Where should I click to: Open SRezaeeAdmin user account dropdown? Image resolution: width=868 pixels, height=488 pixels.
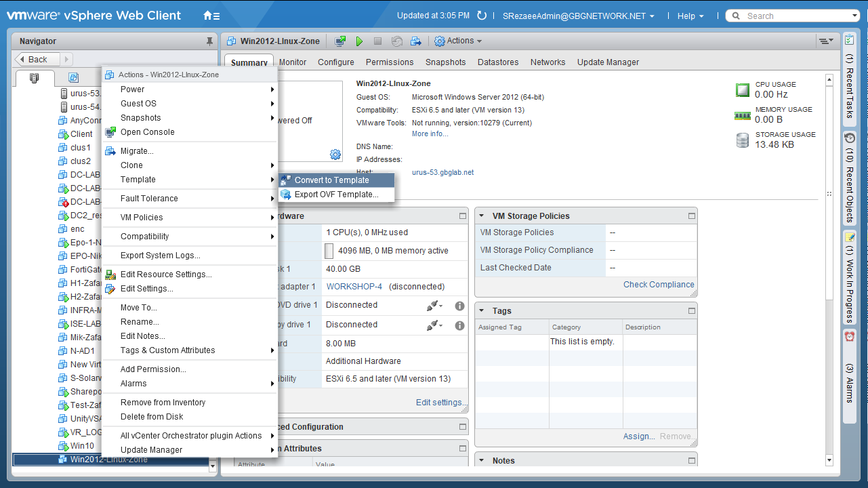[578, 16]
